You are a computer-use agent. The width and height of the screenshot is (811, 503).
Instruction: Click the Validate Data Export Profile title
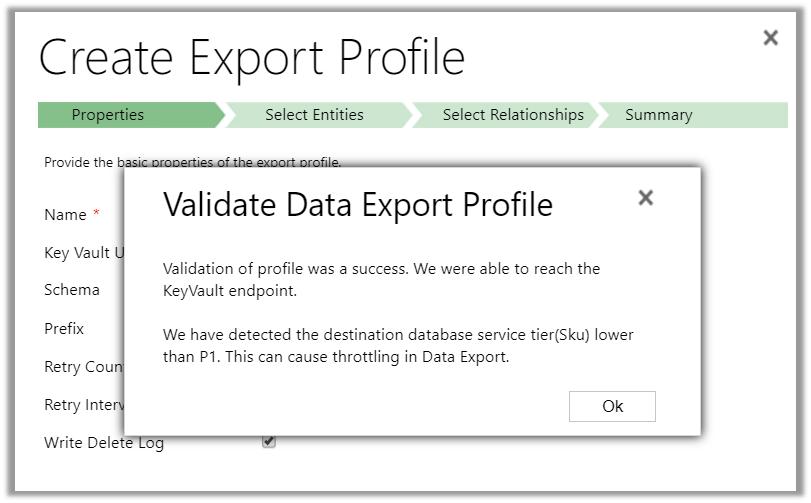pos(358,205)
